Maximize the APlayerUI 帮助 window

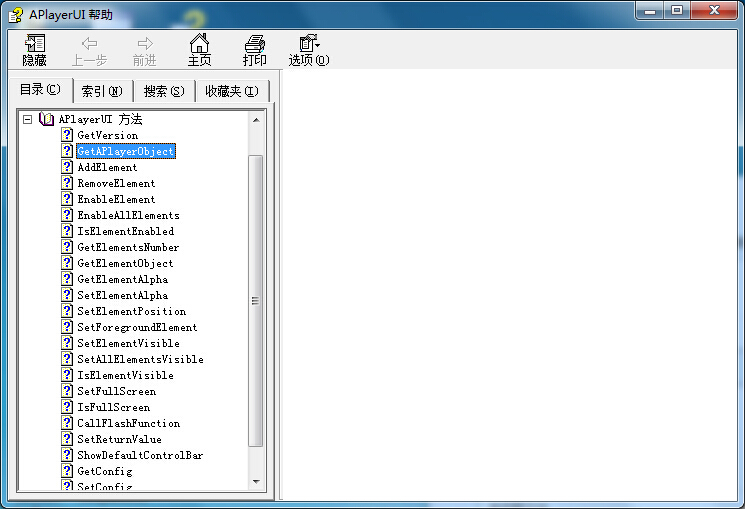click(x=677, y=10)
